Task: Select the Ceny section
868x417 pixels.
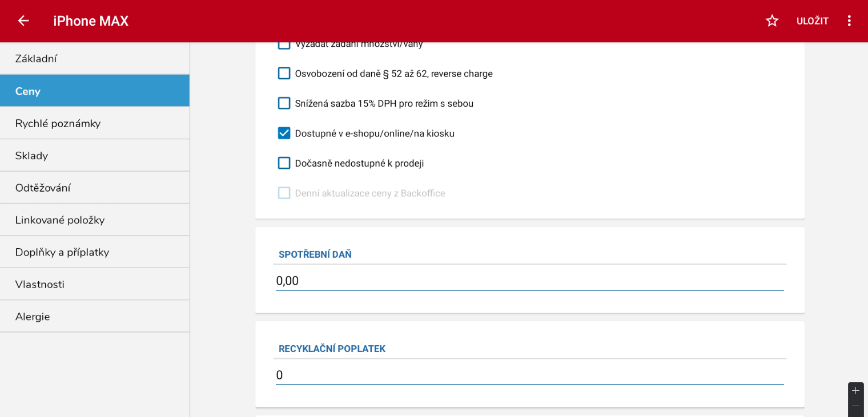Action: [94, 91]
